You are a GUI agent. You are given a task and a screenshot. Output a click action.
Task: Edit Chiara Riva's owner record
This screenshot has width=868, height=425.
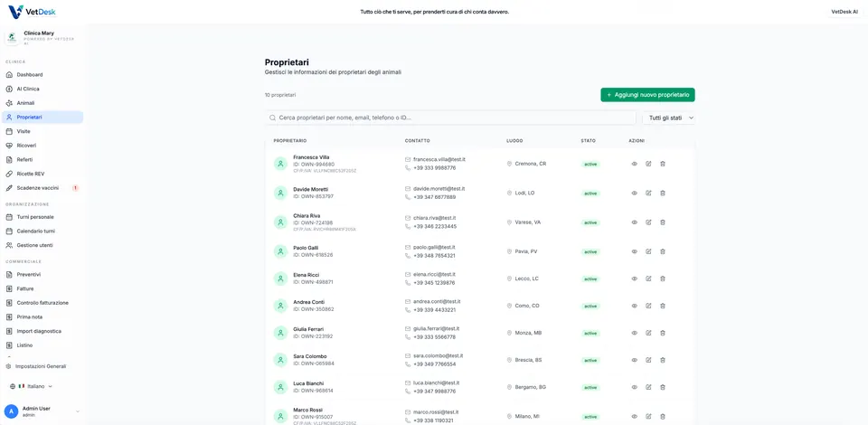[x=648, y=222]
